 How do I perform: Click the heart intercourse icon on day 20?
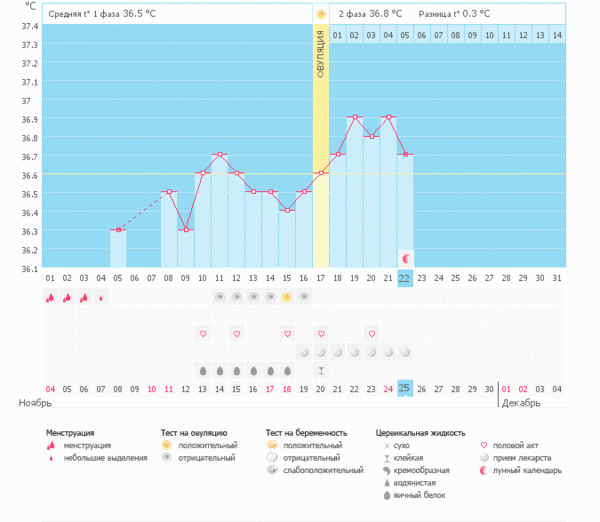(371, 333)
